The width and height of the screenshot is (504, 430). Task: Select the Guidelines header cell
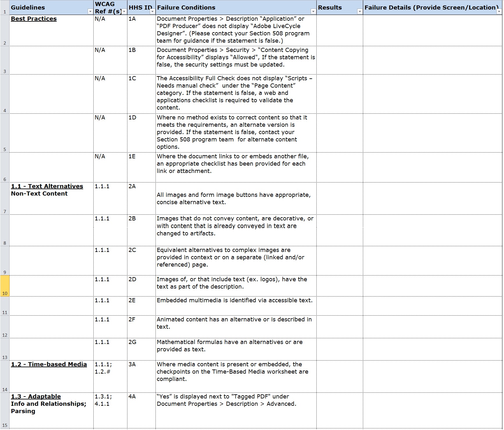tap(51, 7)
